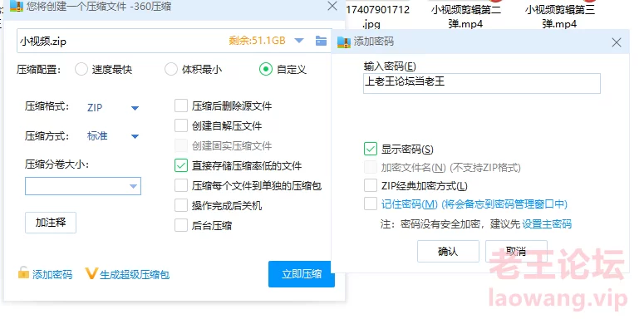Click the folder browse icon beside 小视频.zip
This screenshot has height=319, width=644.
click(321, 41)
